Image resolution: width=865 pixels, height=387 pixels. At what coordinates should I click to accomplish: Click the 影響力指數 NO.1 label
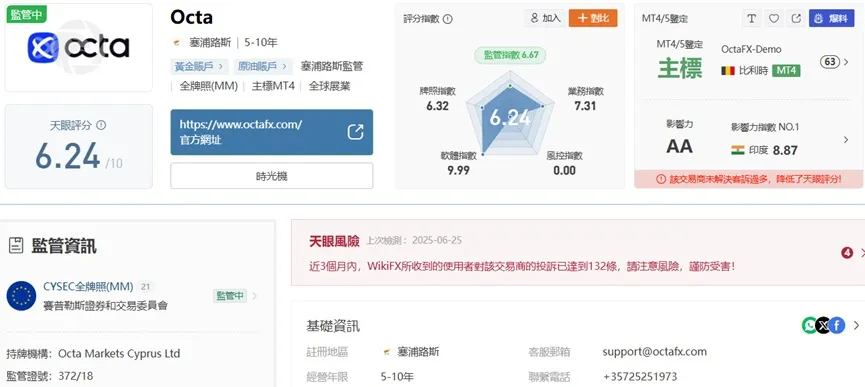pyautogui.click(x=765, y=127)
